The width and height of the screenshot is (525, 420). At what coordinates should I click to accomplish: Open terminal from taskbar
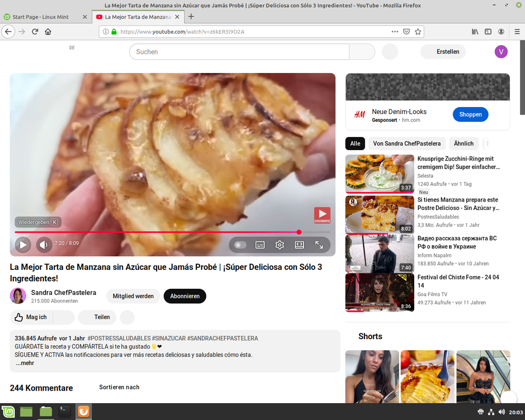pos(64,412)
